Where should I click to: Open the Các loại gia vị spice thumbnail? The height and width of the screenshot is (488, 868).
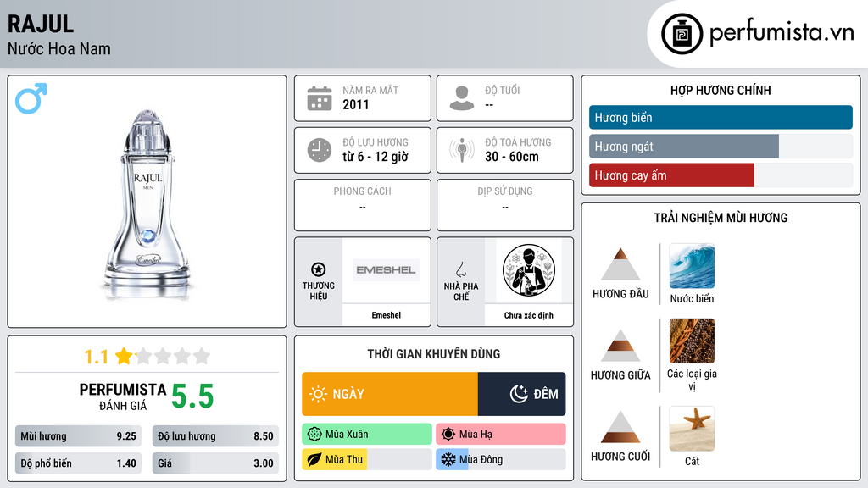click(692, 341)
